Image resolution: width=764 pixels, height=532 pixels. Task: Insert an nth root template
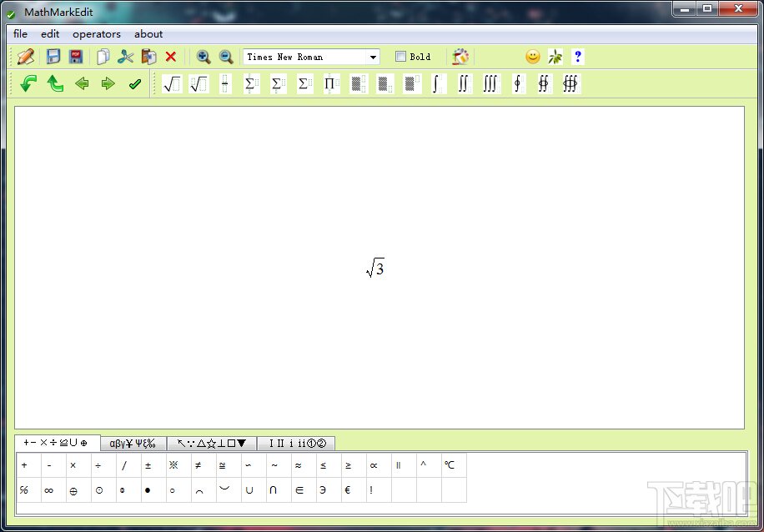pyautogui.click(x=199, y=83)
